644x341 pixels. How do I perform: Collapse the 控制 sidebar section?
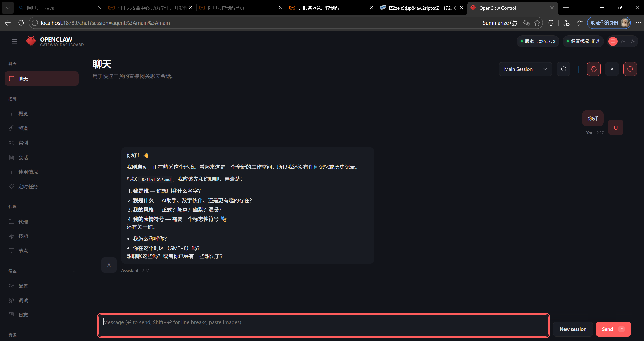[x=73, y=99]
